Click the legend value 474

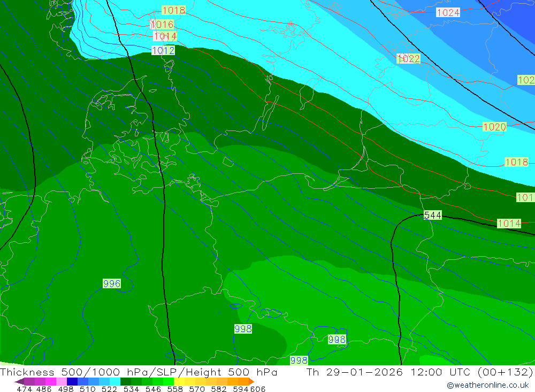(24, 389)
